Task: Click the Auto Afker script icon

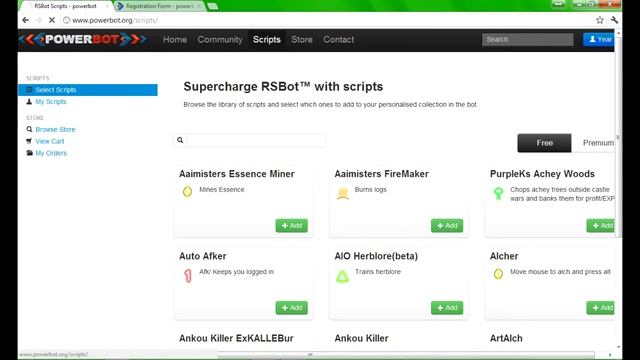Action: pyautogui.click(x=188, y=276)
